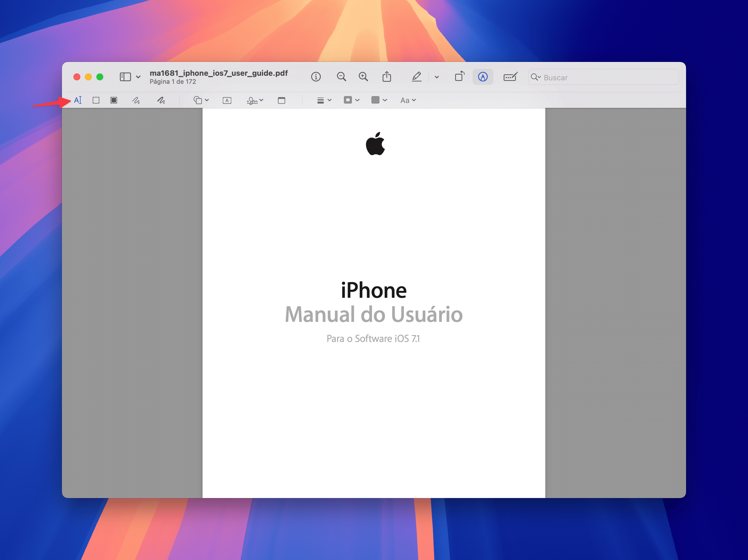Click the Buscar search field
748x560 pixels.
tap(603, 77)
